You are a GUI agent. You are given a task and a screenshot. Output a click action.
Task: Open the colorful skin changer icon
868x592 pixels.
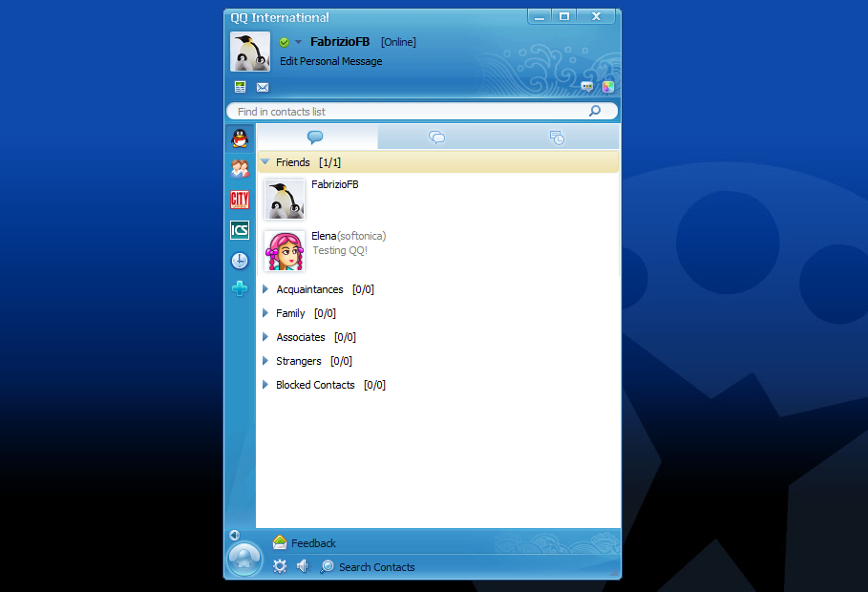(x=607, y=87)
